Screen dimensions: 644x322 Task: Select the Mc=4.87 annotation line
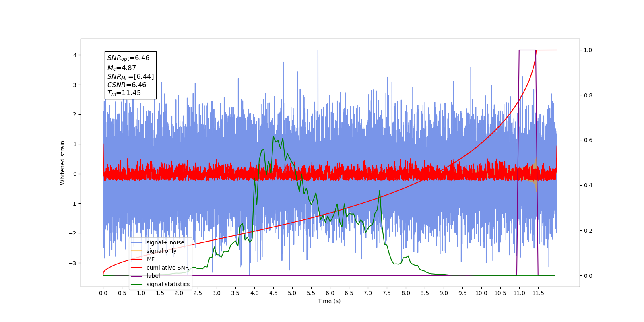pyautogui.click(x=122, y=68)
